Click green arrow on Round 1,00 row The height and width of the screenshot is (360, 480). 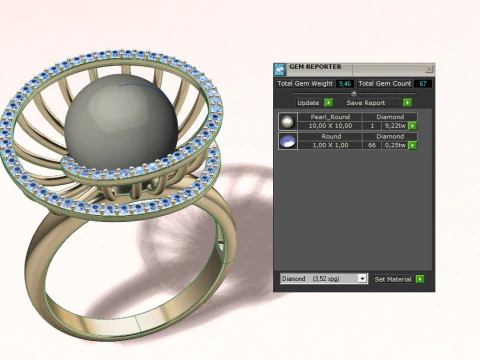[x=413, y=145]
